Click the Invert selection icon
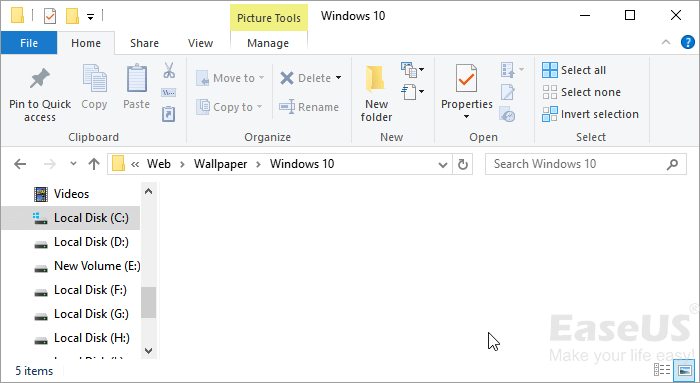 point(550,114)
